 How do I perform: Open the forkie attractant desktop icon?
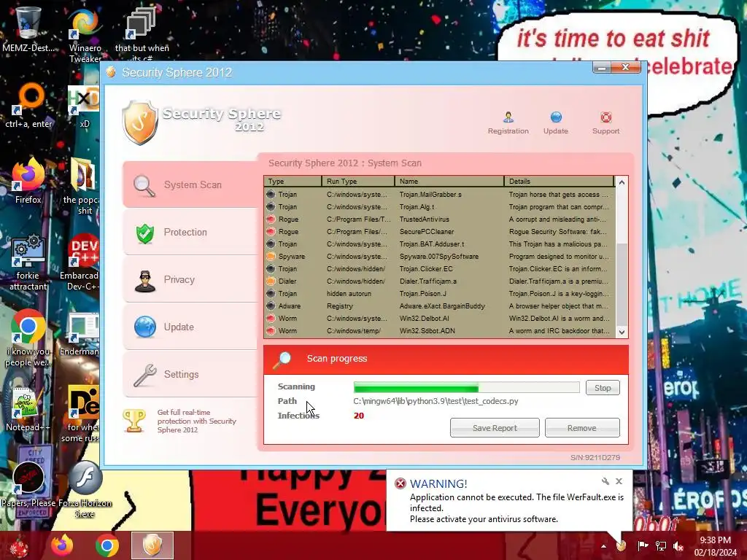(x=28, y=262)
